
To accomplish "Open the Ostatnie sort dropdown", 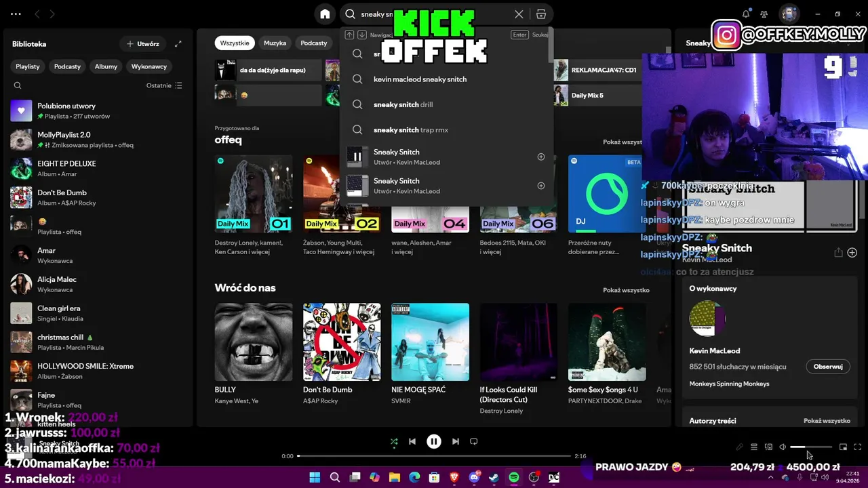I will [x=164, y=85].
